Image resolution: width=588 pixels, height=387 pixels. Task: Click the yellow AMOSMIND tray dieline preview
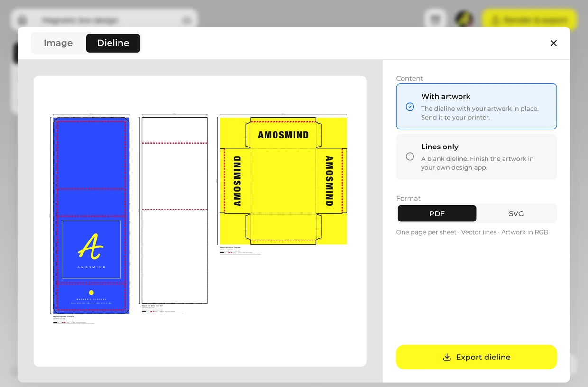(x=283, y=181)
